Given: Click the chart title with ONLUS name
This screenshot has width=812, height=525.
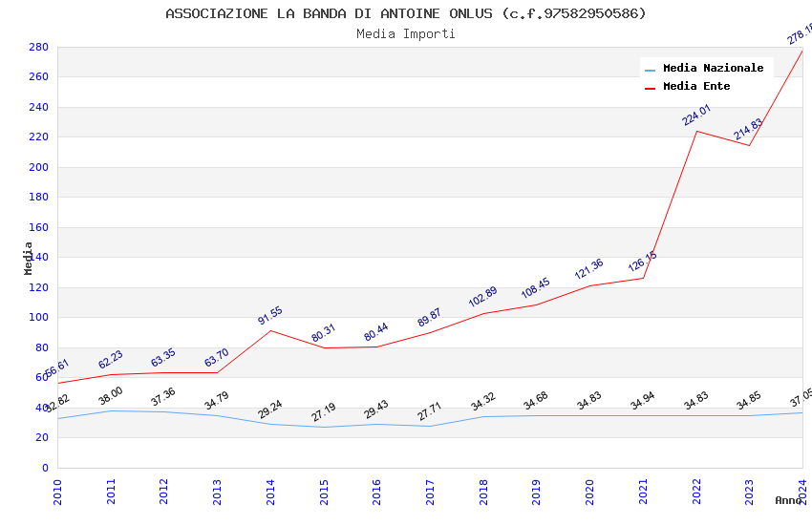Looking at the screenshot, I should pos(406,13).
